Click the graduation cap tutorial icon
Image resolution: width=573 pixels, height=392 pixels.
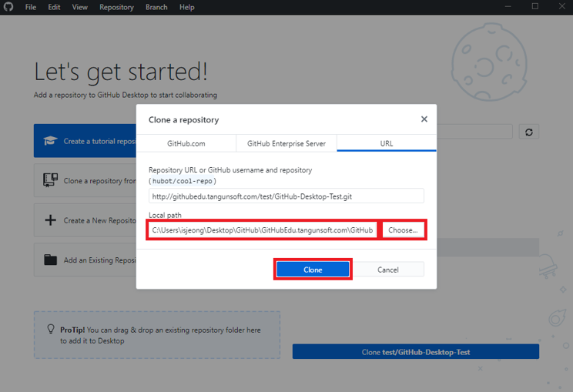pyautogui.click(x=50, y=141)
